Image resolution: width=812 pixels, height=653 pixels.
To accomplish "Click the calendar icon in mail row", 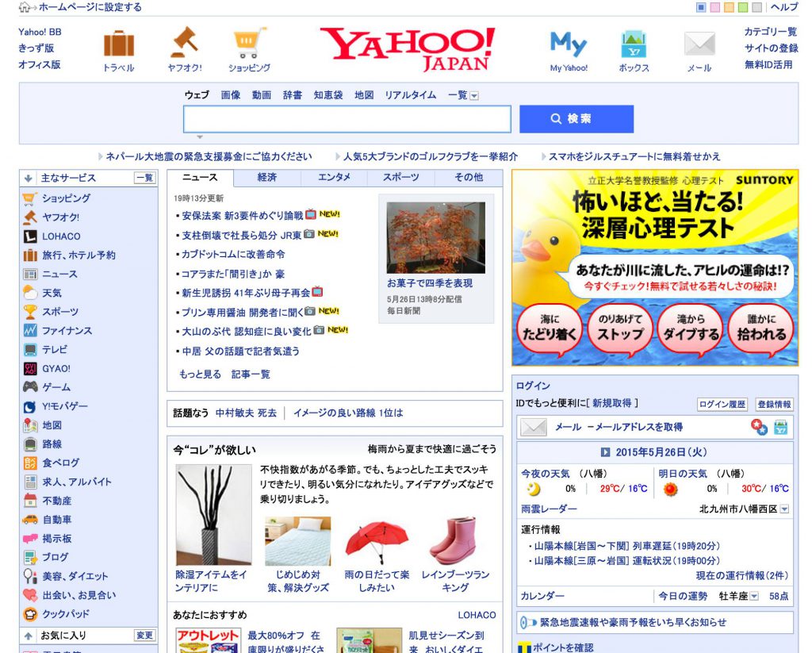I will pos(780,428).
